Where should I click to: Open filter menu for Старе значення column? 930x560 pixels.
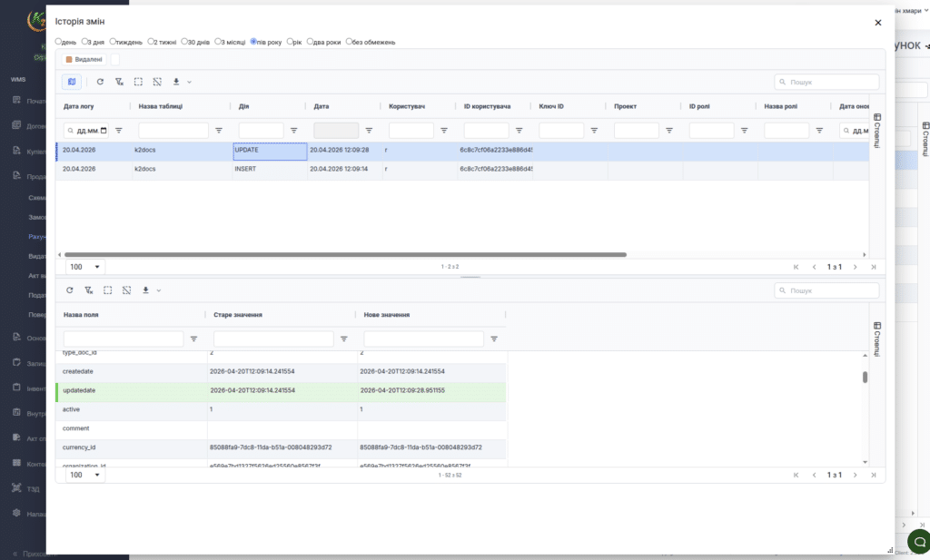(x=344, y=339)
